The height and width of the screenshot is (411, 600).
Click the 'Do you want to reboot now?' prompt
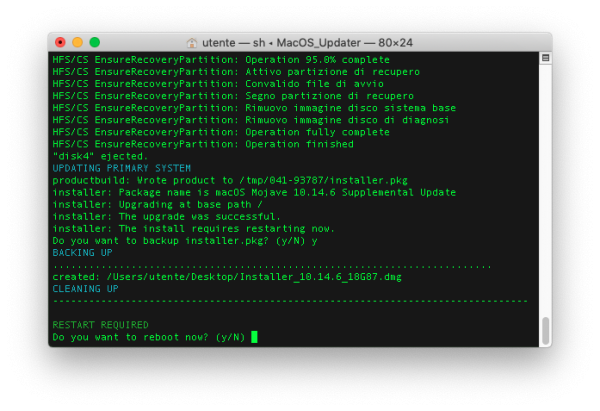[x=148, y=337]
